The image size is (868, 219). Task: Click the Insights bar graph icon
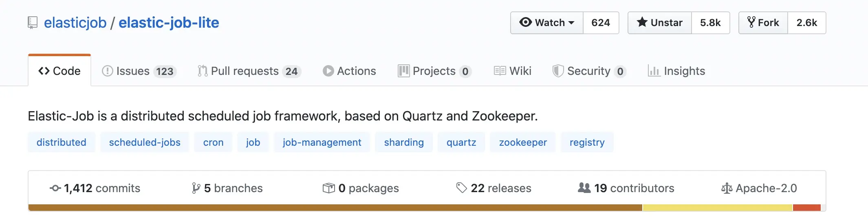(654, 71)
